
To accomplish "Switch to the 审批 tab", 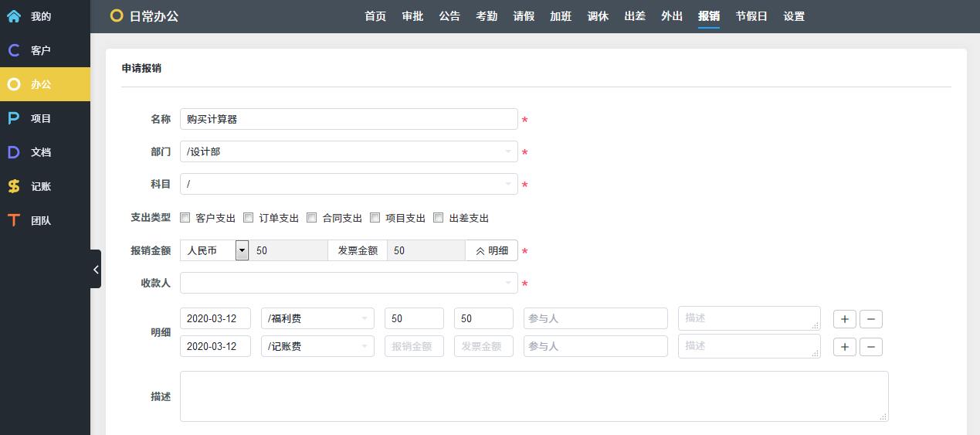I will 412,16.
